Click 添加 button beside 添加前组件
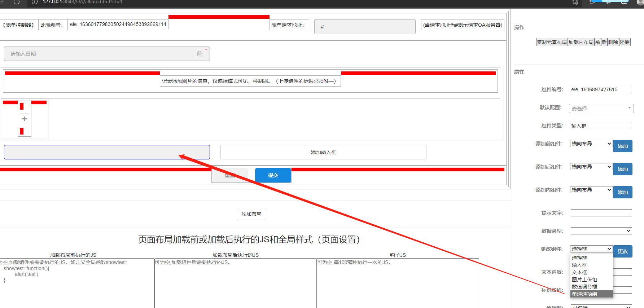The height and width of the screenshot is (308, 644). pos(623,146)
